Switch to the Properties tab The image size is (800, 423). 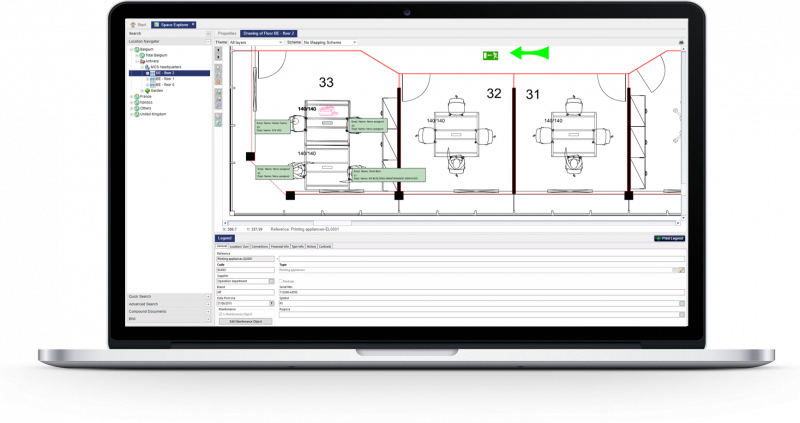[x=227, y=34]
